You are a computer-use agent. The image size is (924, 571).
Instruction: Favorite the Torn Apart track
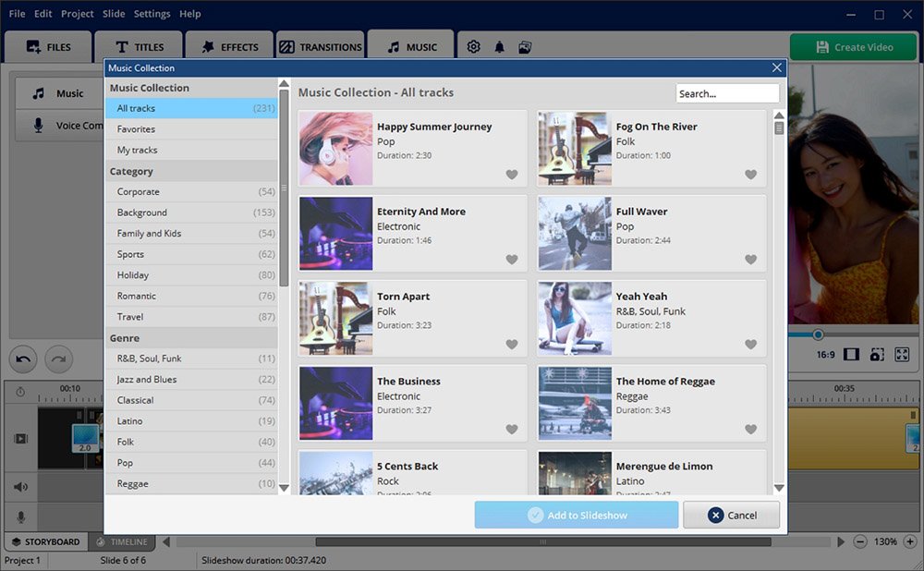click(512, 344)
